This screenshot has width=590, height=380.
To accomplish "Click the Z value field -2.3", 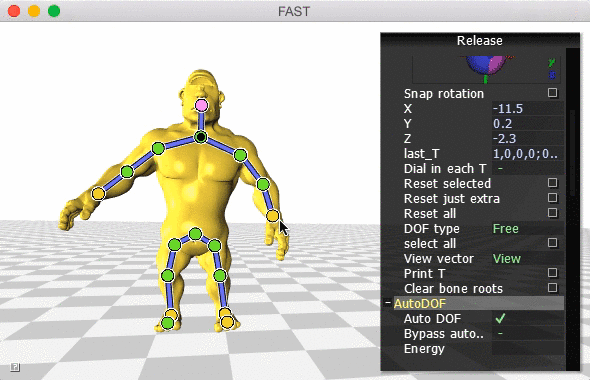I will coord(528,138).
